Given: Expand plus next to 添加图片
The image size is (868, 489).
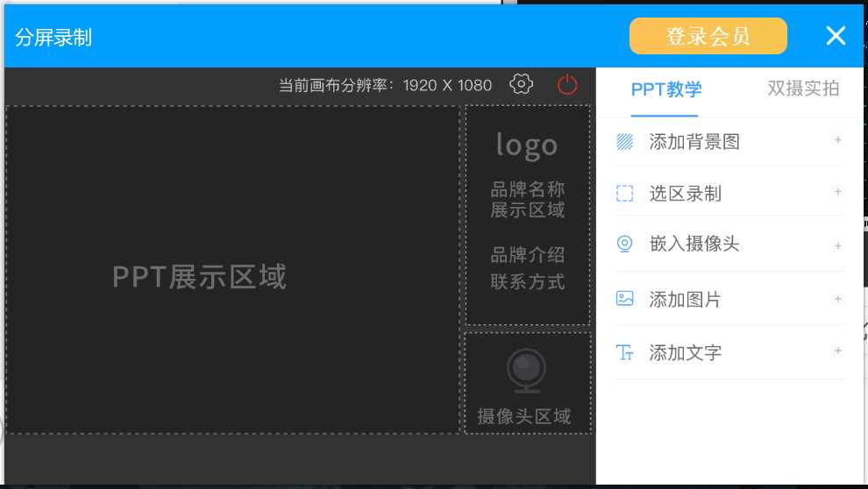Looking at the screenshot, I should tap(837, 299).
